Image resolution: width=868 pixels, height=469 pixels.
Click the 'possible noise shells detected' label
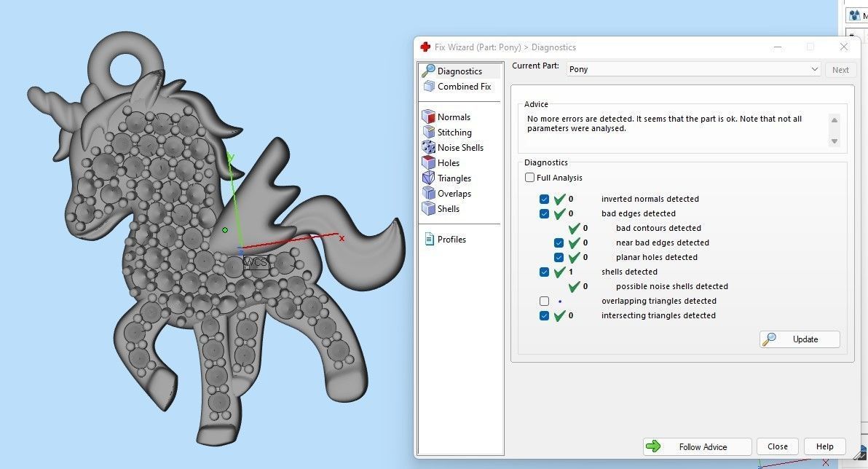[x=671, y=286]
